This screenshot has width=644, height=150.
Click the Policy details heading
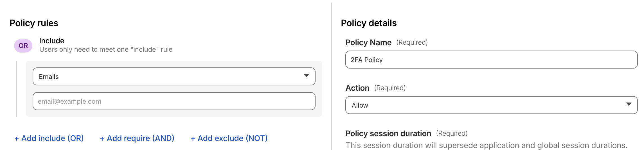(x=368, y=23)
